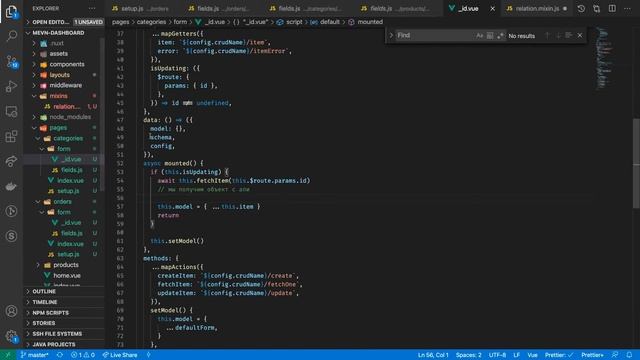This screenshot has height=360, width=640.
Task: Expand Replace field in Find widget
Action: [391, 36]
